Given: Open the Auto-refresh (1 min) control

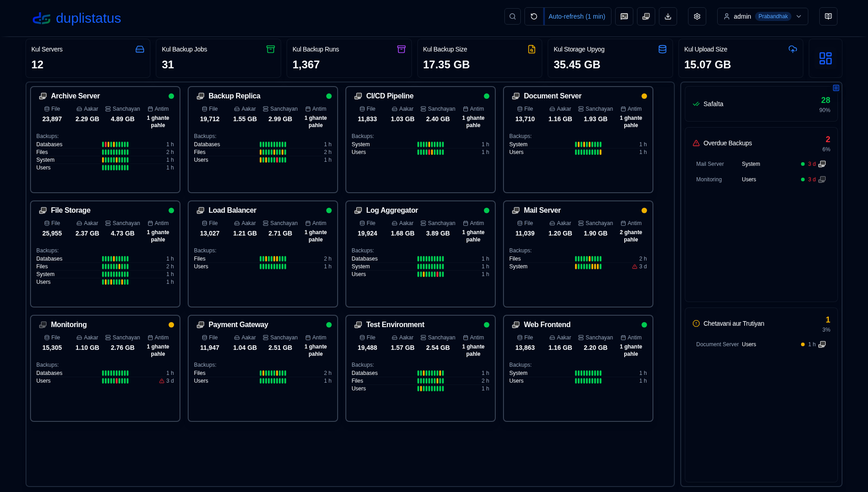Looking at the screenshot, I should coord(577,16).
